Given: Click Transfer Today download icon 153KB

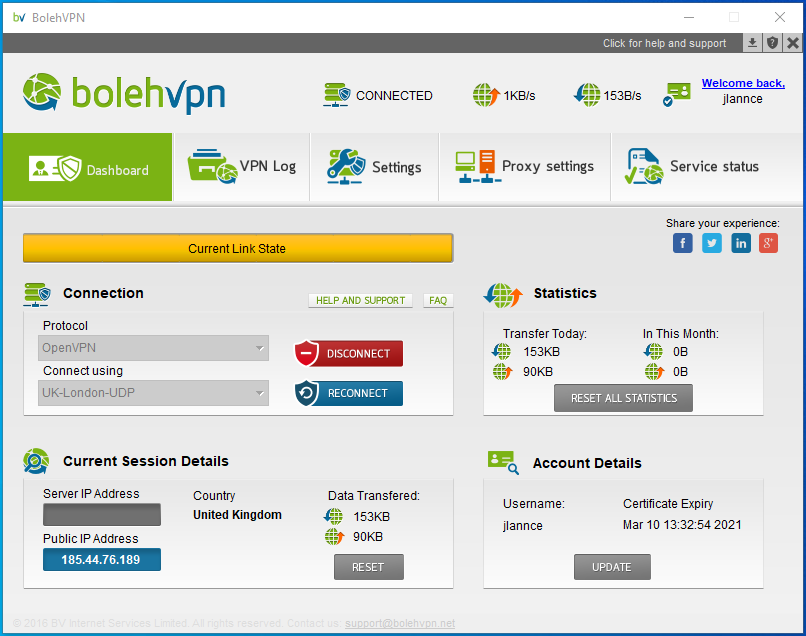Looking at the screenshot, I should [502, 352].
